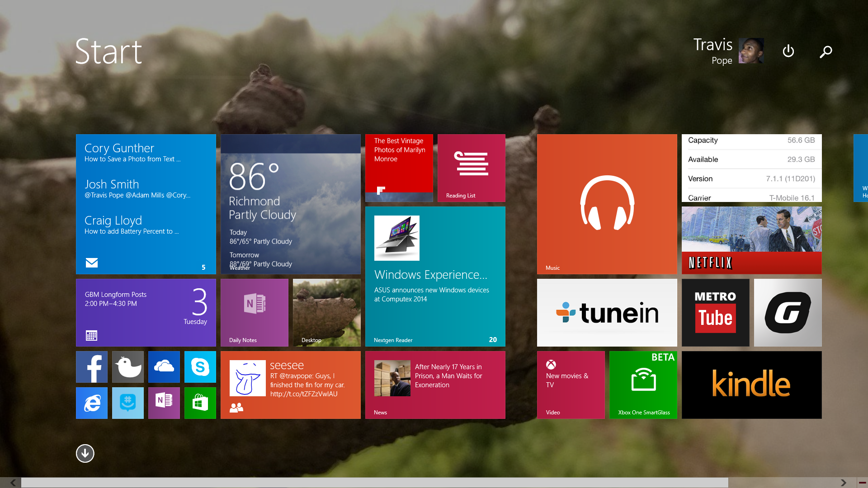
Task: Open the Facebook tile
Action: click(92, 367)
